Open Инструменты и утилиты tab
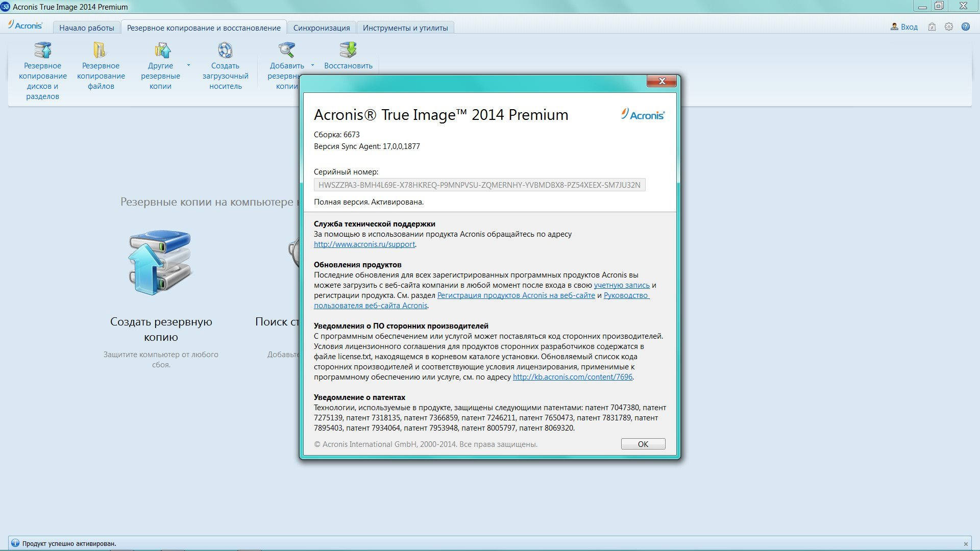The height and width of the screenshot is (551, 980). (x=405, y=28)
